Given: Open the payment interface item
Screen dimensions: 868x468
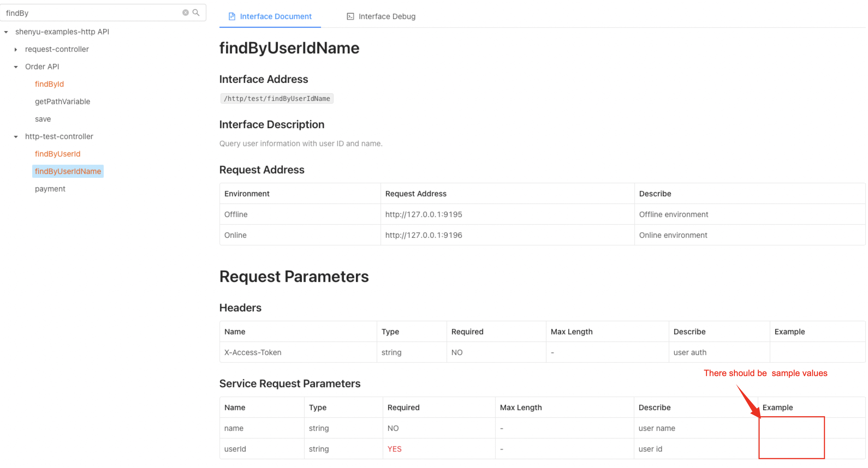Looking at the screenshot, I should (x=50, y=189).
